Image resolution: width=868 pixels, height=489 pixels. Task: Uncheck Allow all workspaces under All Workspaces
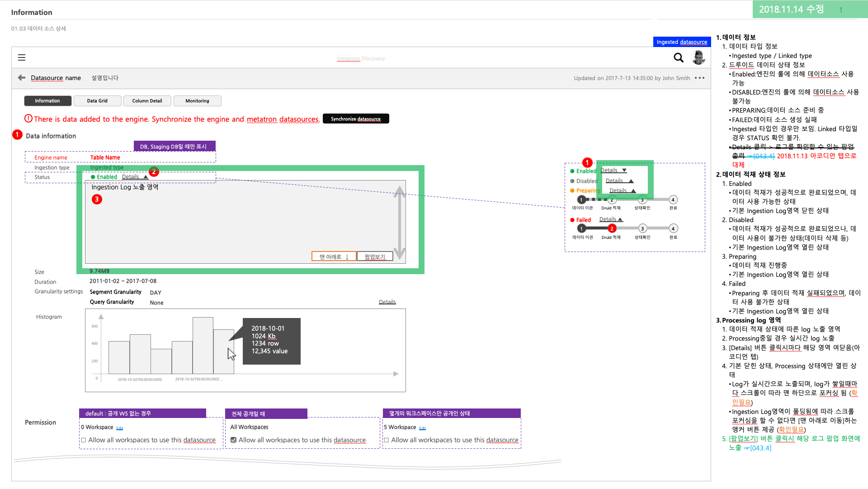tap(233, 440)
